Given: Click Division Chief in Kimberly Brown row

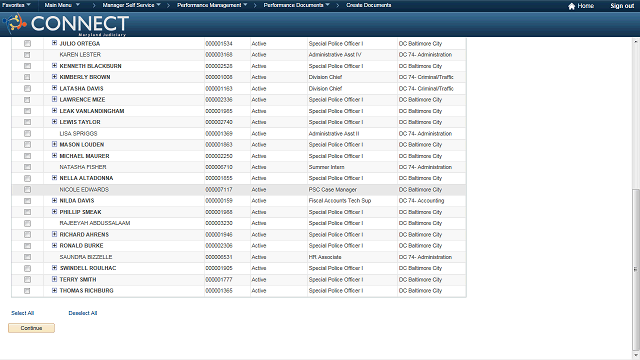Looking at the screenshot, I should (x=325, y=77).
